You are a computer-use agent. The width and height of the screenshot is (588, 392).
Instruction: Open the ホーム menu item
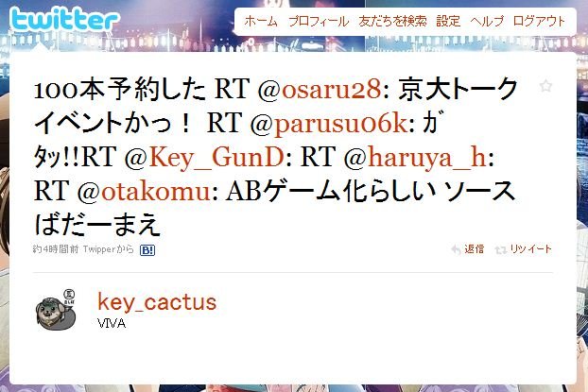tap(261, 22)
